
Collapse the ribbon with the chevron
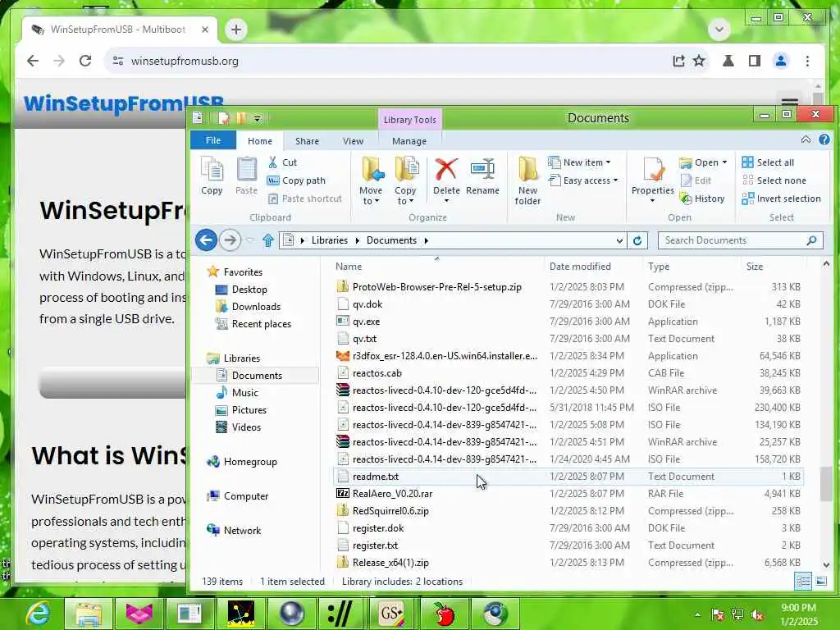[806, 139]
